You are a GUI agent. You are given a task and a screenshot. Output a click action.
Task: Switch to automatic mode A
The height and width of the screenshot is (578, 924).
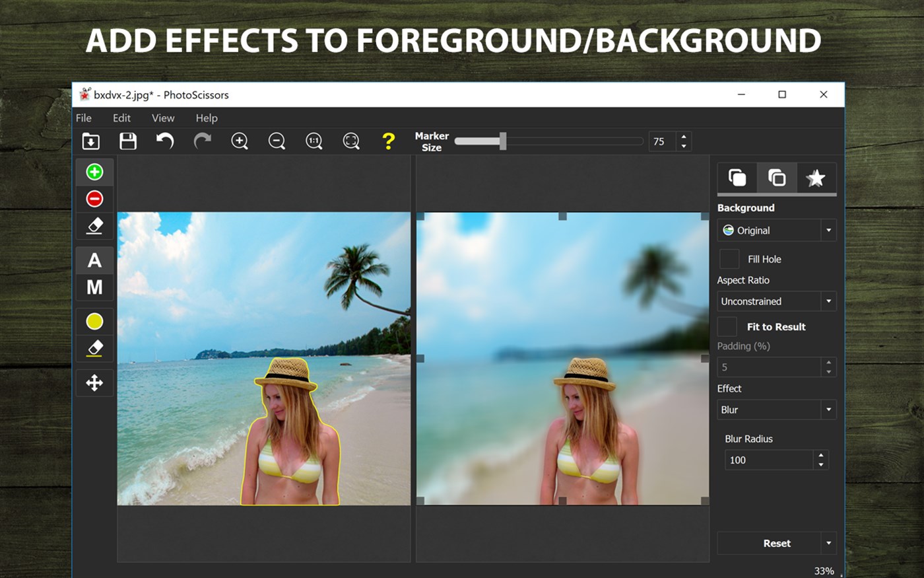pos(94,260)
